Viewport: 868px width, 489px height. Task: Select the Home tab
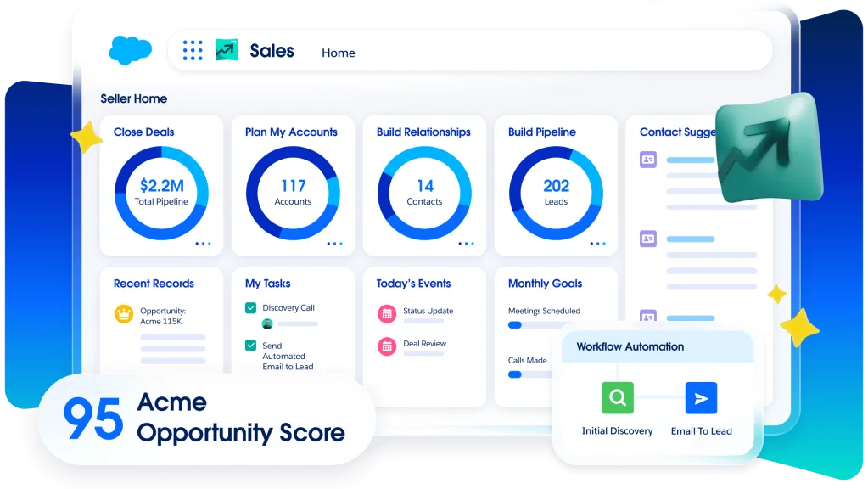[x=339, y=53]
